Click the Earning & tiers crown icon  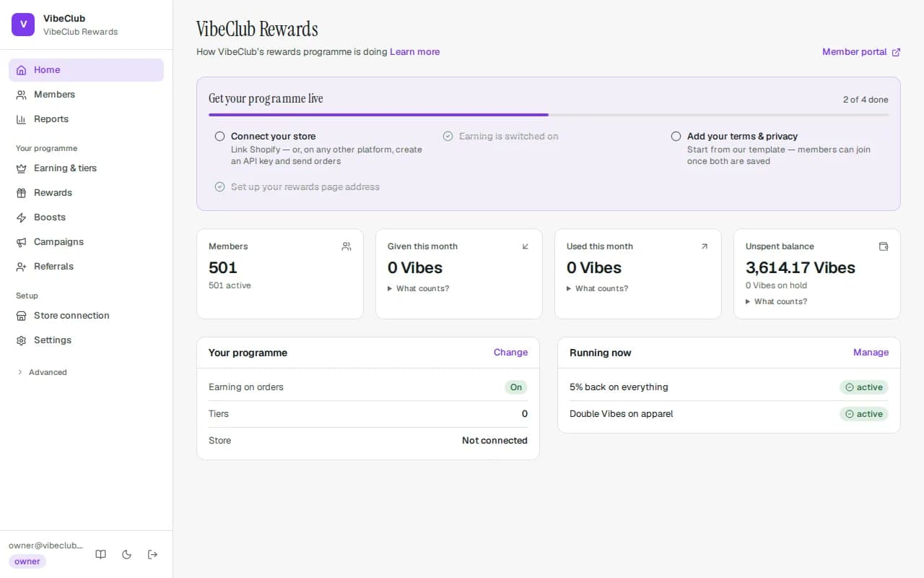21,168
